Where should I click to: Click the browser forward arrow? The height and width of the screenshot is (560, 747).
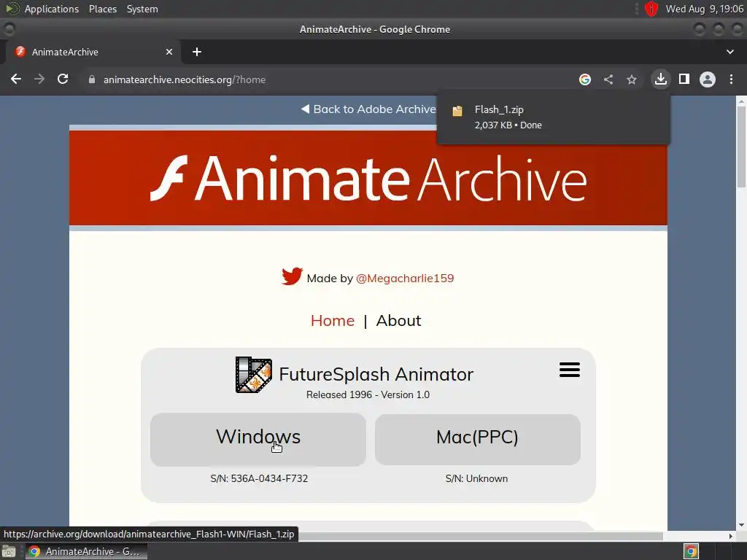pyautogui.click(x=39, y=79)
